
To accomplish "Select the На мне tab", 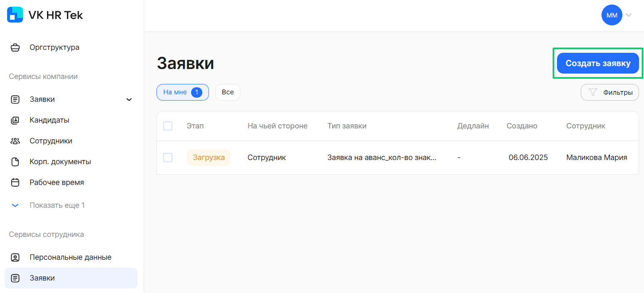I will [182, 92].
